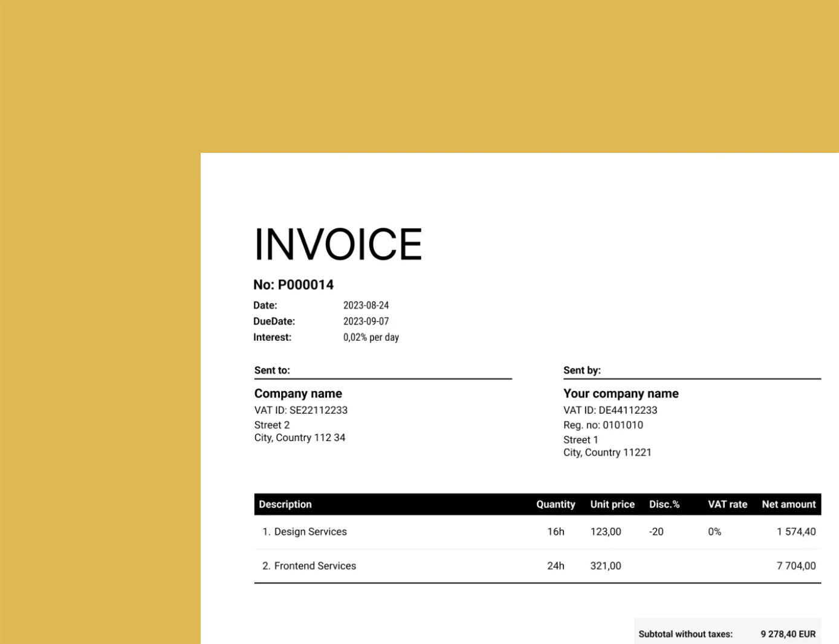Select the invoice date 2023-08-24

click(366, 305)
